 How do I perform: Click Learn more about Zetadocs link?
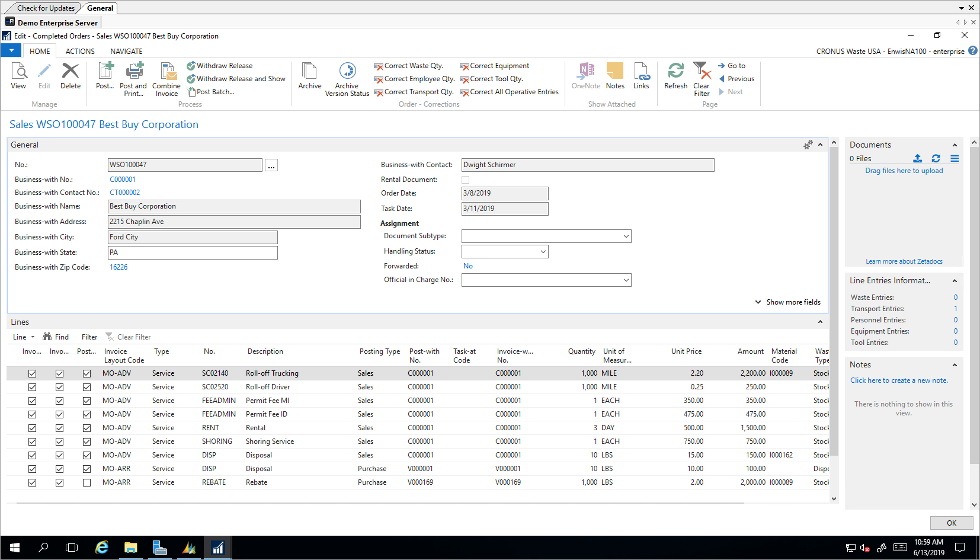pyautogui.click(x=904, y=261)
